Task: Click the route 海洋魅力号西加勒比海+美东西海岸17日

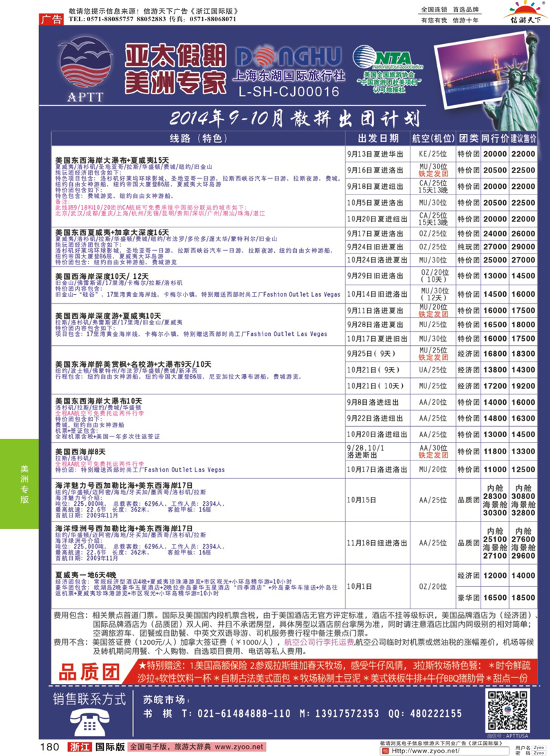Action: click(x=124, y=485)
